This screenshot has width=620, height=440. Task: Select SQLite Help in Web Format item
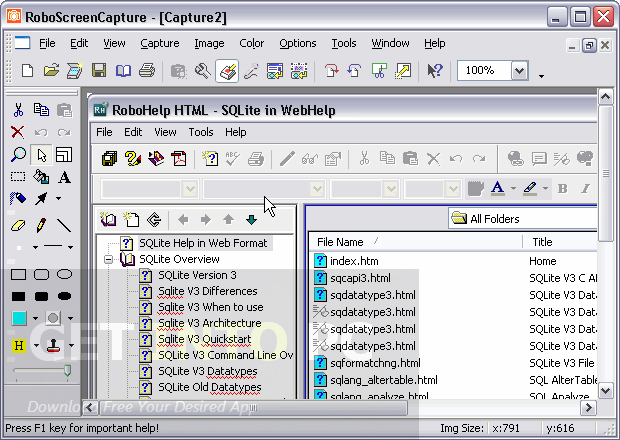[x=203, y=243]
